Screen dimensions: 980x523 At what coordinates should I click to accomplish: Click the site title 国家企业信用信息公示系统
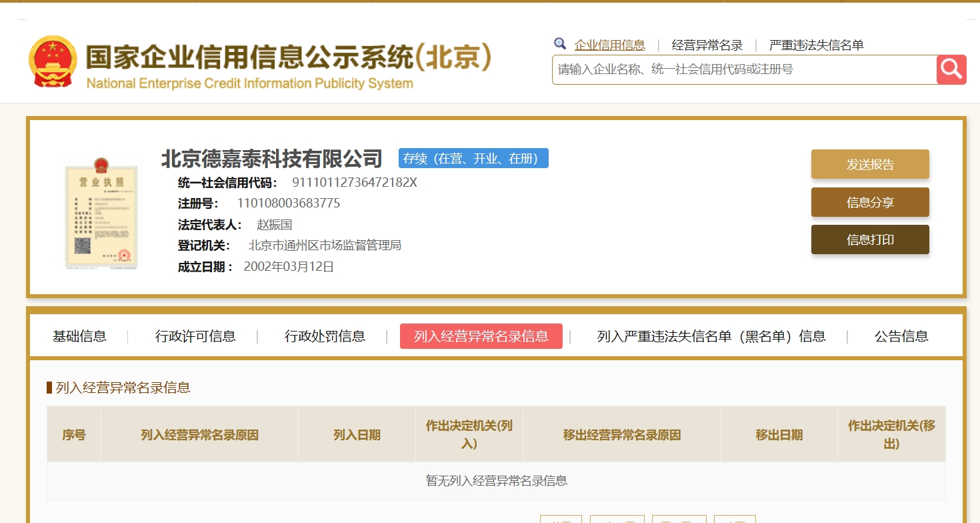coord(289,59)
